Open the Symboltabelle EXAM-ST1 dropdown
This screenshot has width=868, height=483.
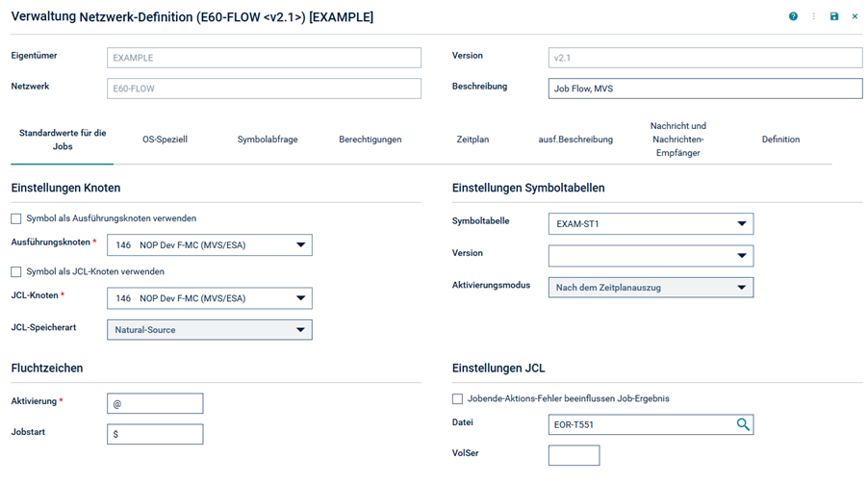pos(651,224)
